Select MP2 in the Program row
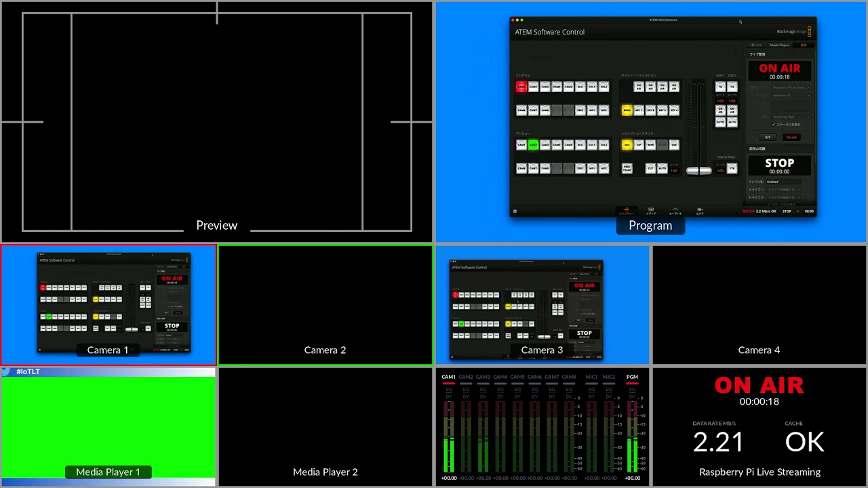The width and height of the screenshot is (868, 488). [x=604, y=110]
